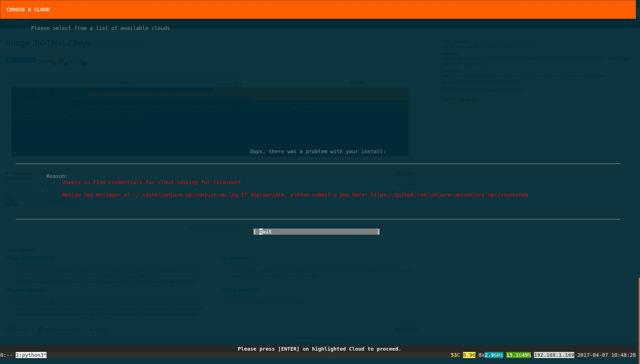Viewport: 640px width, 364px height.
Task: Click the 'Unable to find credentials' error line
Action: pos(151,183)
